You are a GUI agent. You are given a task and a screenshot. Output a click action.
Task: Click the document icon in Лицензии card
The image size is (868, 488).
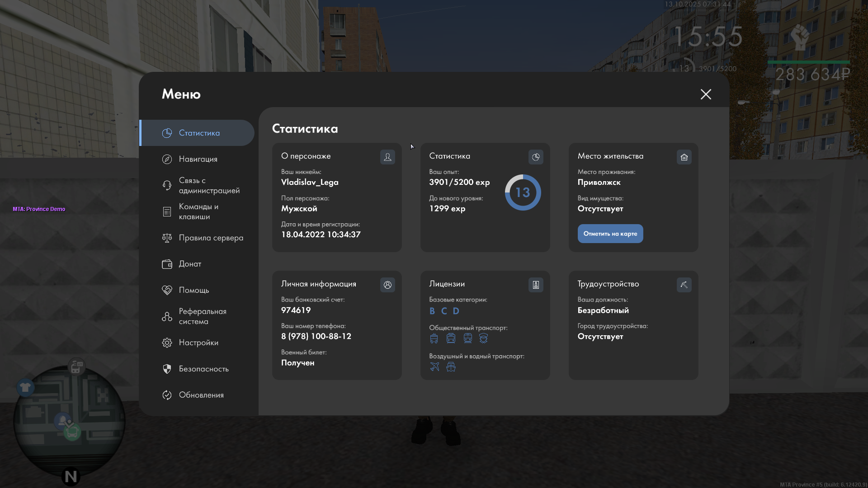(x=536, y=285)
